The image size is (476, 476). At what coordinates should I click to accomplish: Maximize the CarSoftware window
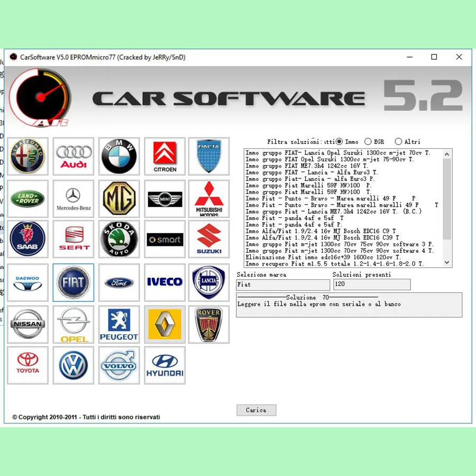click(x=434, y=57)
